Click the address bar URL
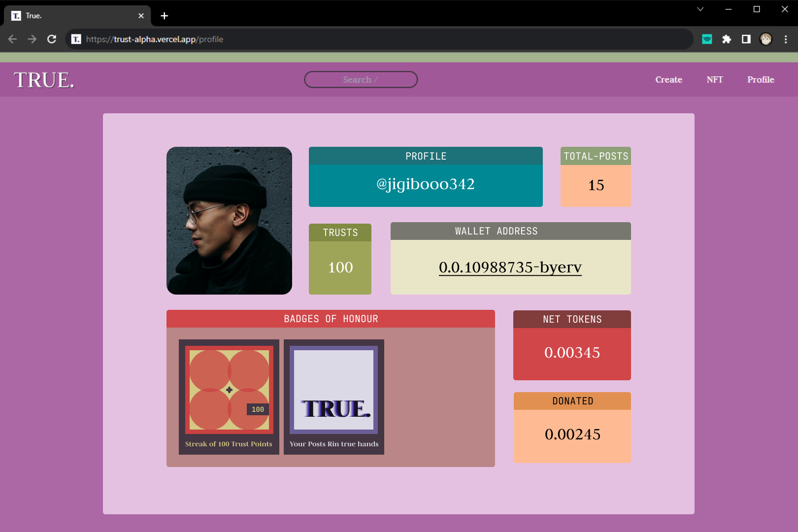798x532 pixels. [155, 39]
